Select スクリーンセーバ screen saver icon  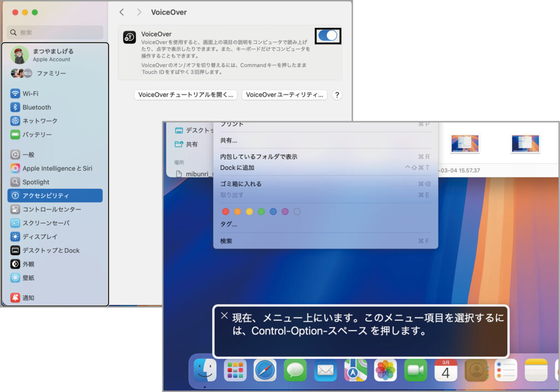point(15,223)
